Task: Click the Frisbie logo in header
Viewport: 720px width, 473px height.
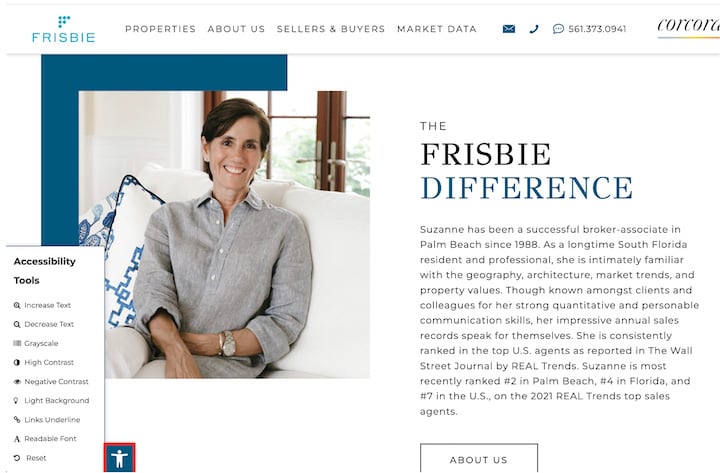Action: click(63, 29)
